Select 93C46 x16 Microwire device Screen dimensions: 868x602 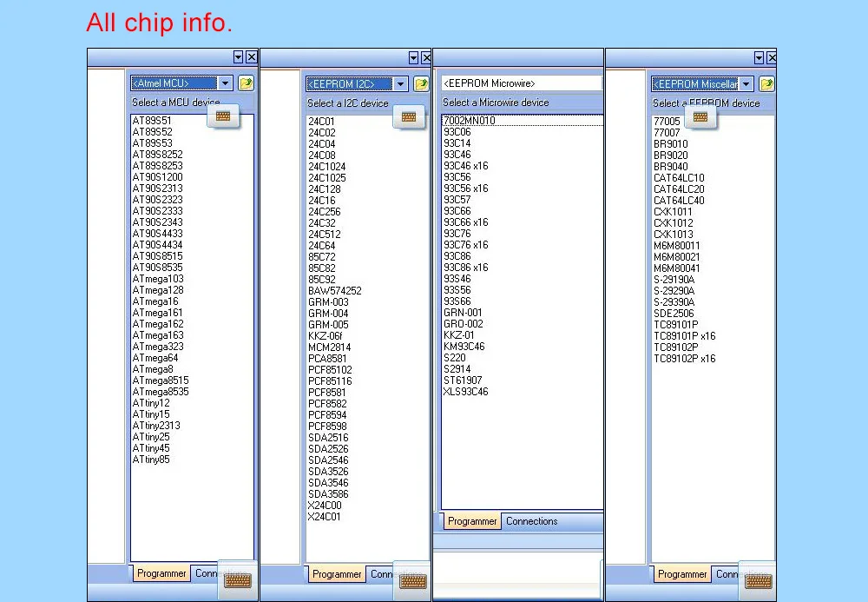point(465,165)
